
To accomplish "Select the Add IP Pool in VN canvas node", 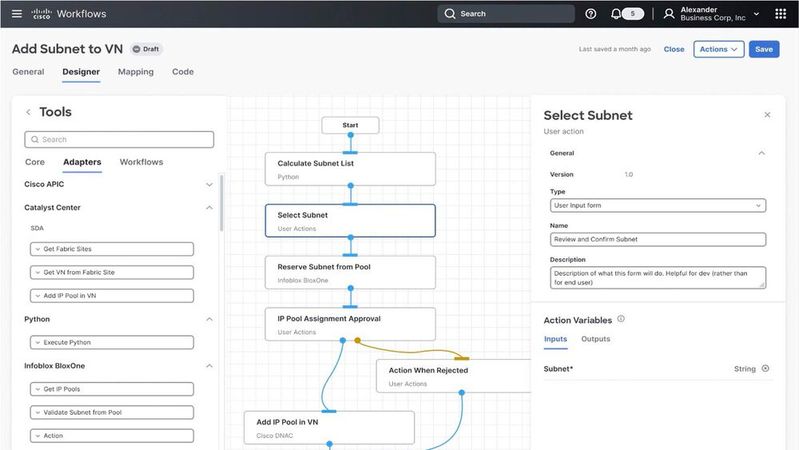I will 329,428.
